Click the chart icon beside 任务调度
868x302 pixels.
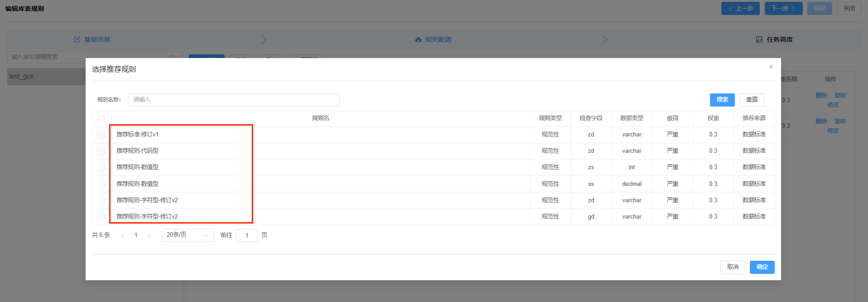759,40
